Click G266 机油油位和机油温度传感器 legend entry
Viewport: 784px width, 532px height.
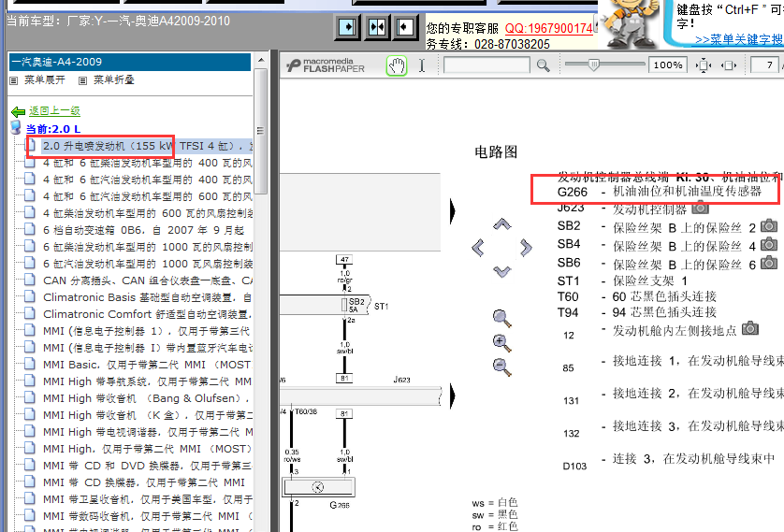point(659,192)
